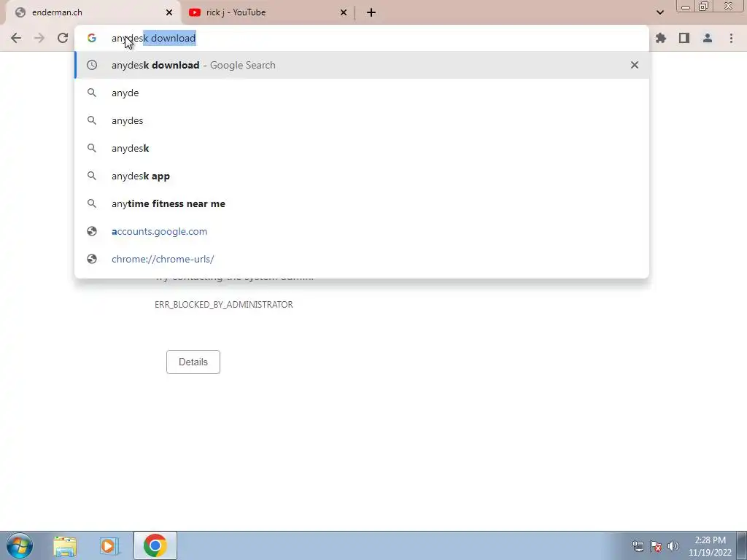Viewport: 747px width, 560px height.
Task: Click the Details button
Action: pos(193,362)
